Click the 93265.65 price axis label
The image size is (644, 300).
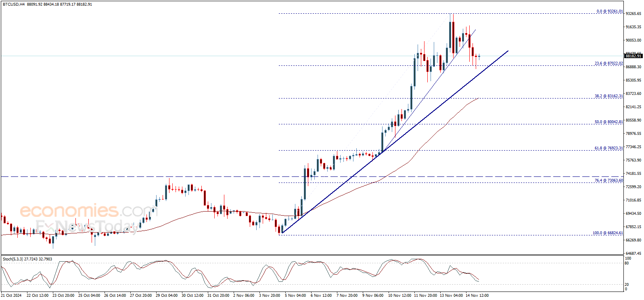633,14
